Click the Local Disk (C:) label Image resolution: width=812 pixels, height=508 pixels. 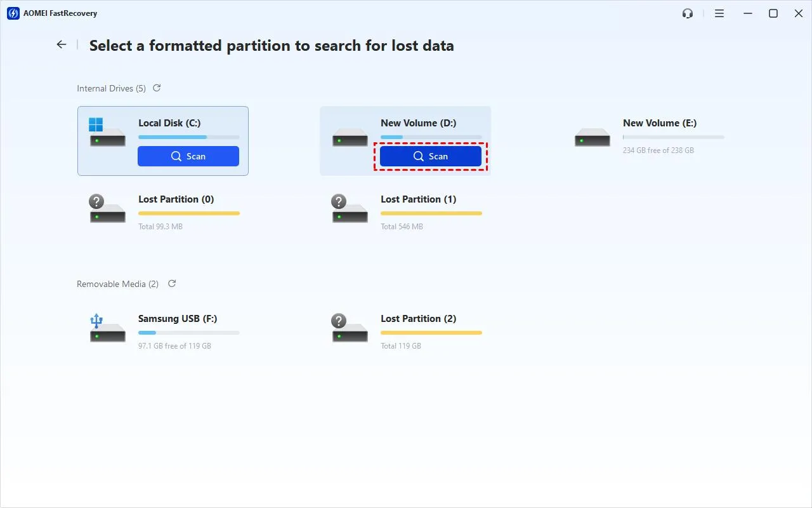(x=169, y=123)
